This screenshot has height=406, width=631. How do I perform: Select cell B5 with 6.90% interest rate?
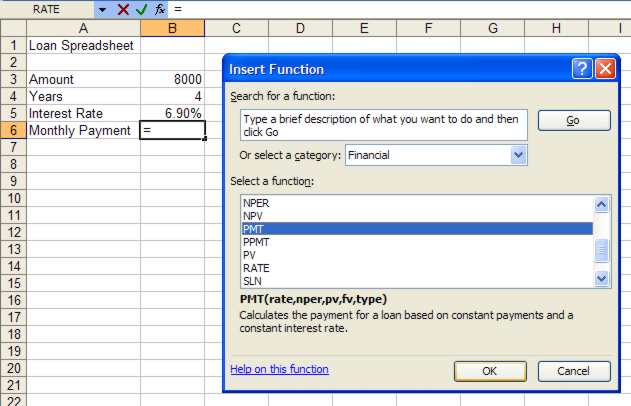pyautogui.click(x=172, y=113)
